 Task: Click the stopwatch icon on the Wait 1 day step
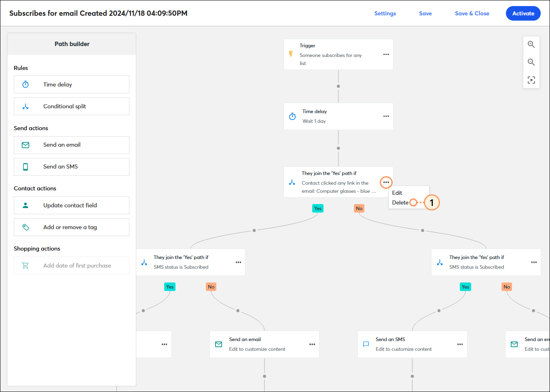[x=292, y=116]
